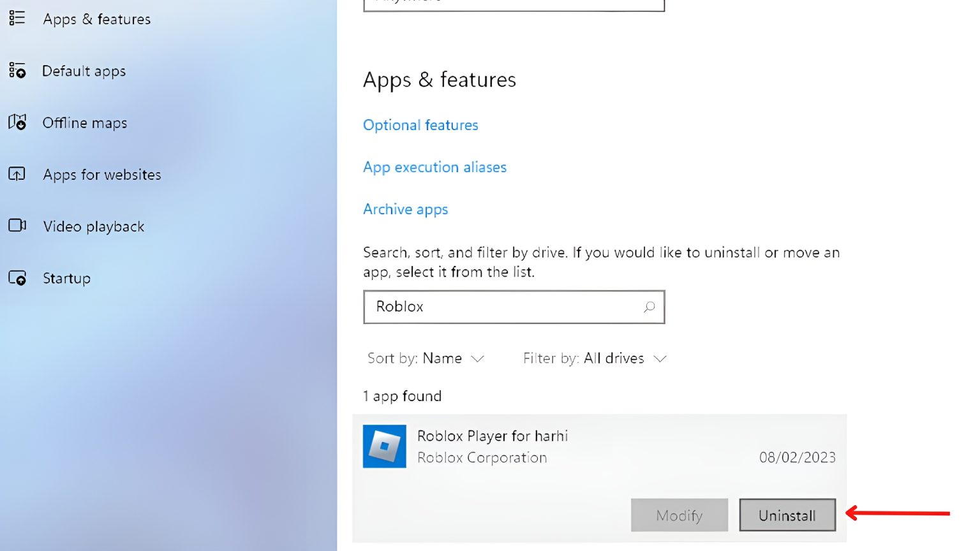Click the Default apps sidebar icon

[x=17, y=70]
